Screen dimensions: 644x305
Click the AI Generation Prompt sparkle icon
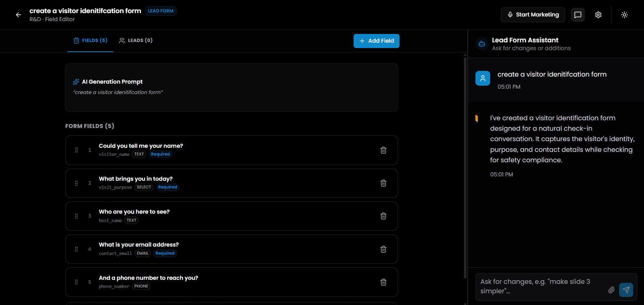click(76, 82)
